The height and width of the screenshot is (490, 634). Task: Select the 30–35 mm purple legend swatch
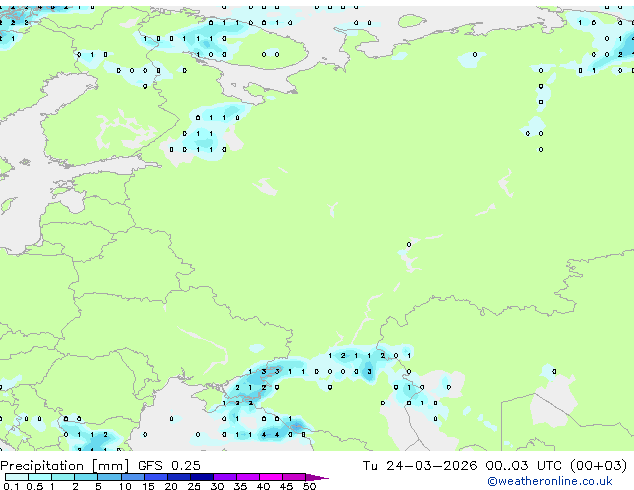[x=224, y=477]
